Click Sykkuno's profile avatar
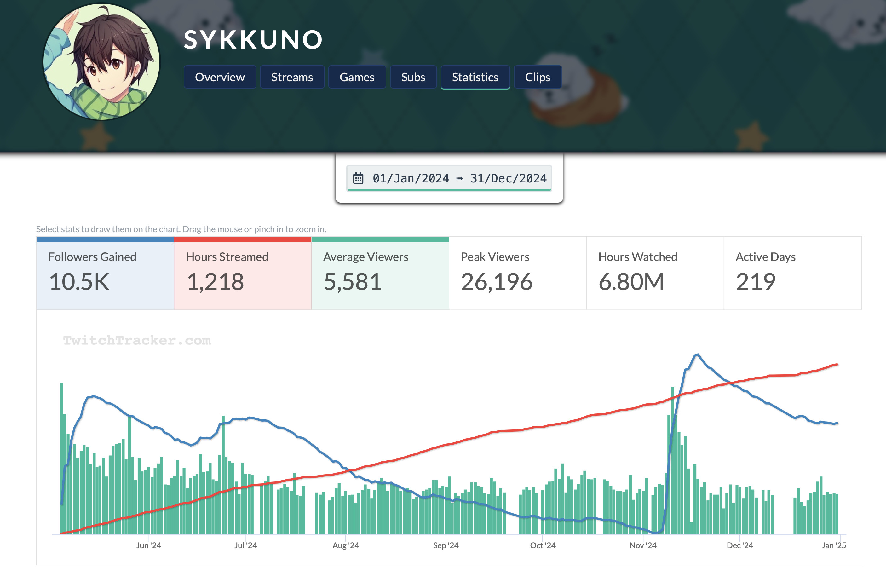The image size is (886, 588). pyautogui.click(x=101, y=62)
